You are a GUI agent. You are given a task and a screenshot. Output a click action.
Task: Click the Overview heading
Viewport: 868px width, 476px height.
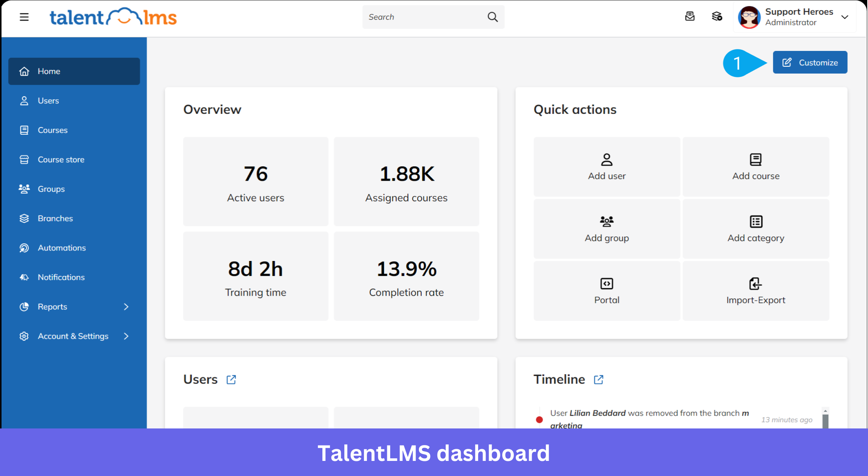click(x=212, y=109)
